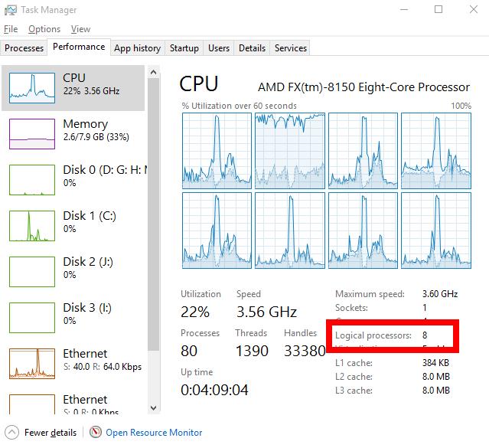Click the Open Resource Monitor link
Image resolution: width=489 pixels, height=448 pixels.
tap(154, 433)
